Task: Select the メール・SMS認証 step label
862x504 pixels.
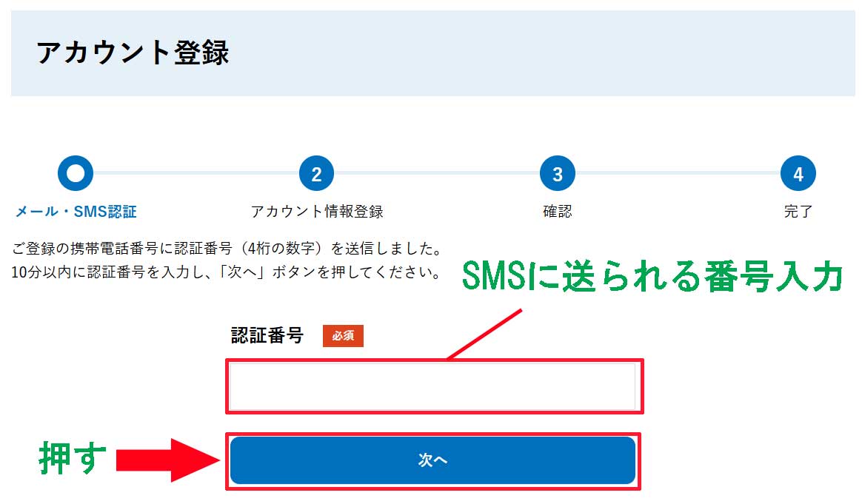Action: coord(76,212)
